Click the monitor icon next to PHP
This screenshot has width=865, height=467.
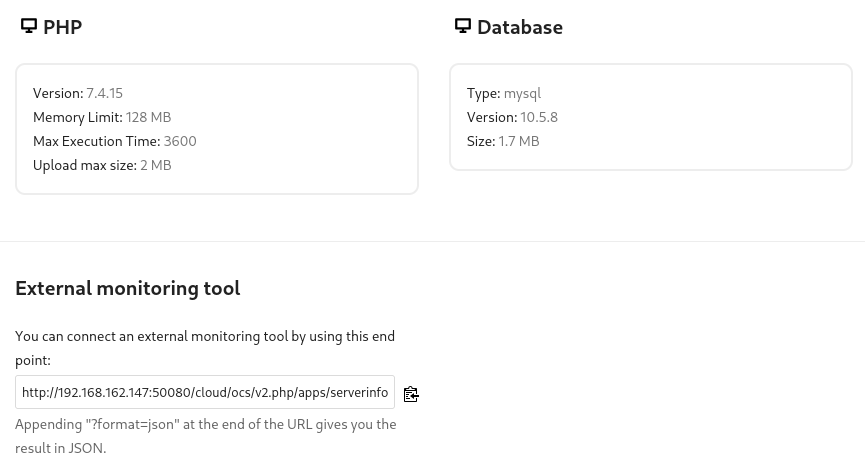pyautogui.click(x=29, y=25)
